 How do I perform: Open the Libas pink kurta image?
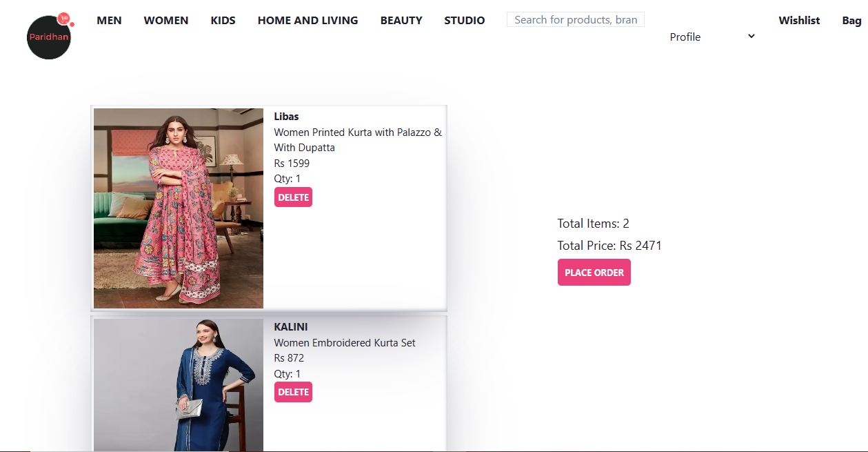coord(179,208)
